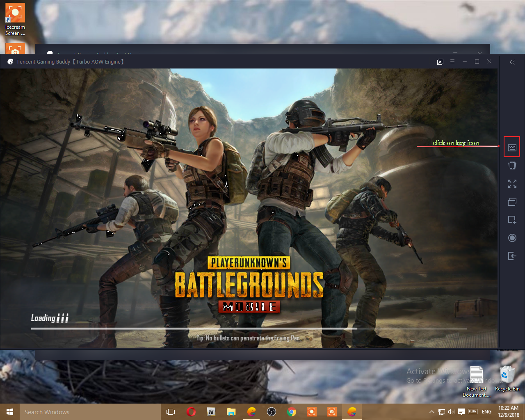Select the New Text Document desktop file
The image size is (525, 420).
click(x=477, y=381)
